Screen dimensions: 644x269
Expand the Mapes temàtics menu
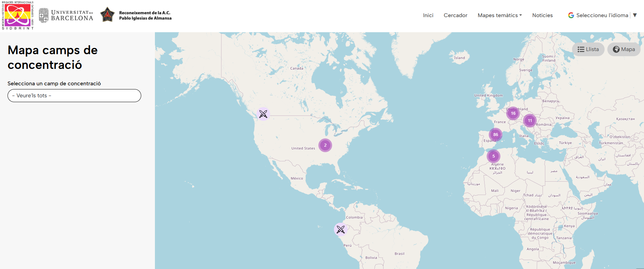pyautogui.click(x=499, y=15)
